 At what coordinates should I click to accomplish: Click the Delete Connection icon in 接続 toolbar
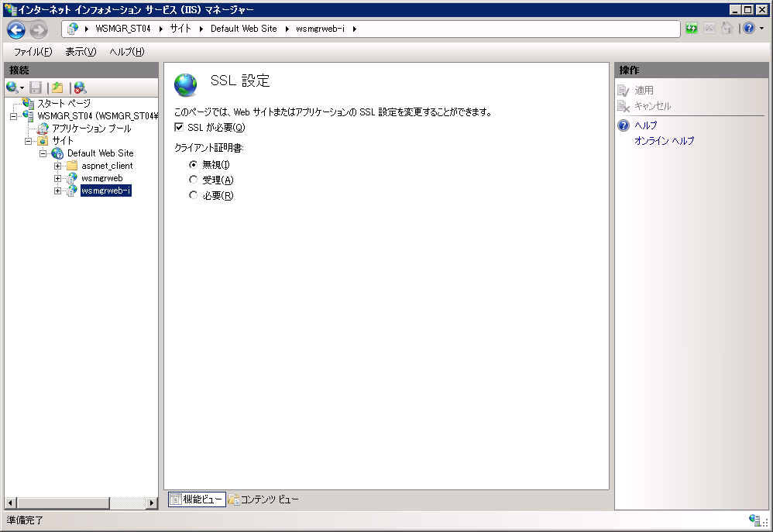point(80,88)
